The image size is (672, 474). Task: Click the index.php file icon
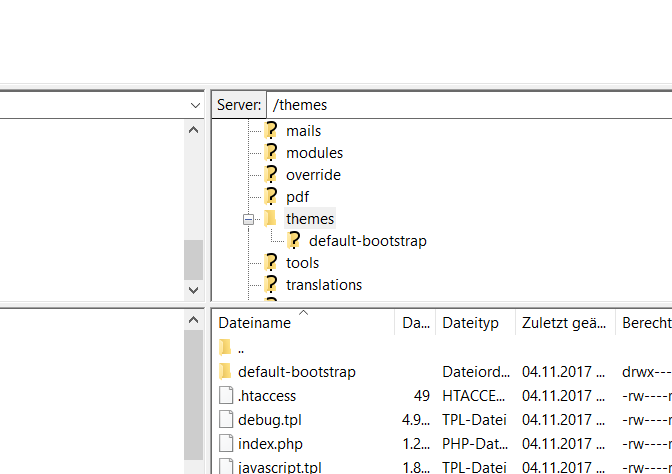point(226,443)
